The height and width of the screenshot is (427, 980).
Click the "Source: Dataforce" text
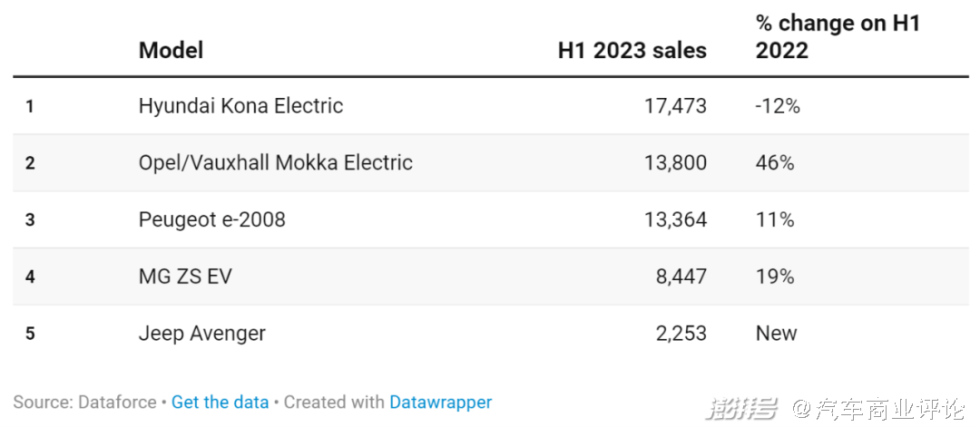pos(84,403)
